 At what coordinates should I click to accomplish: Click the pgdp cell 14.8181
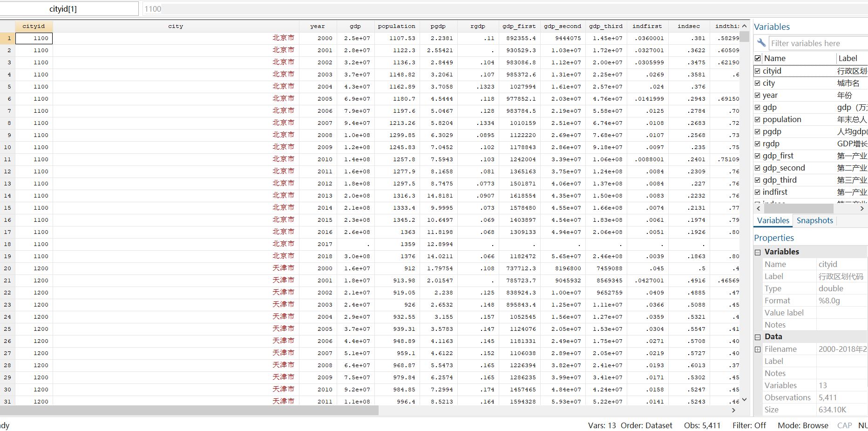(438, 196)
